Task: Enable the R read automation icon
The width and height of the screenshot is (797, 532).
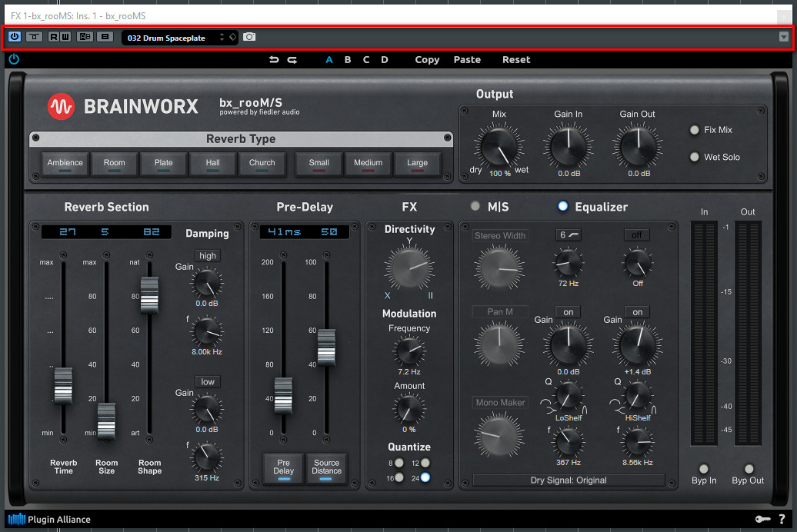Action: tap(53, 37)
